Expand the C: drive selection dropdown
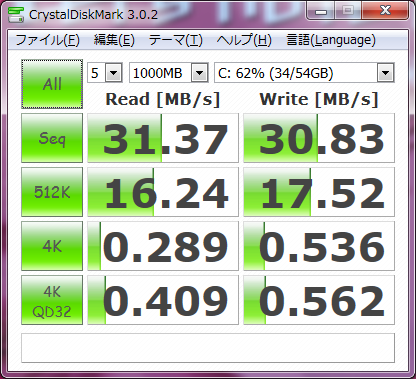 [x=386, y=73]
